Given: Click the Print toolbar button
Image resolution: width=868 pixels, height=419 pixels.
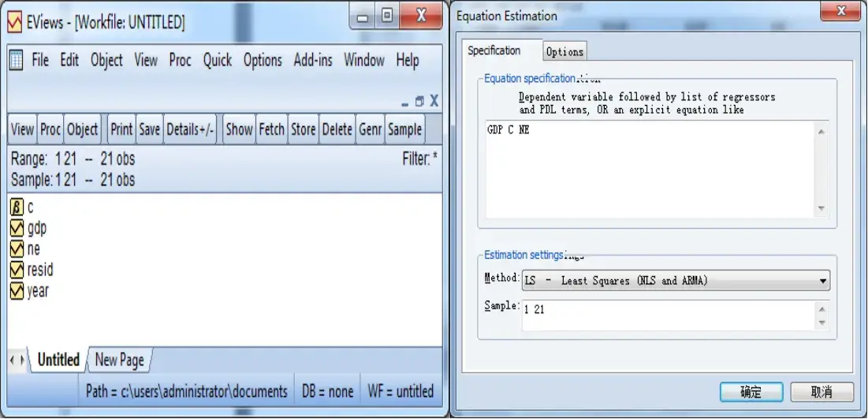Looking at the screenshot, I should click(121, 129).
